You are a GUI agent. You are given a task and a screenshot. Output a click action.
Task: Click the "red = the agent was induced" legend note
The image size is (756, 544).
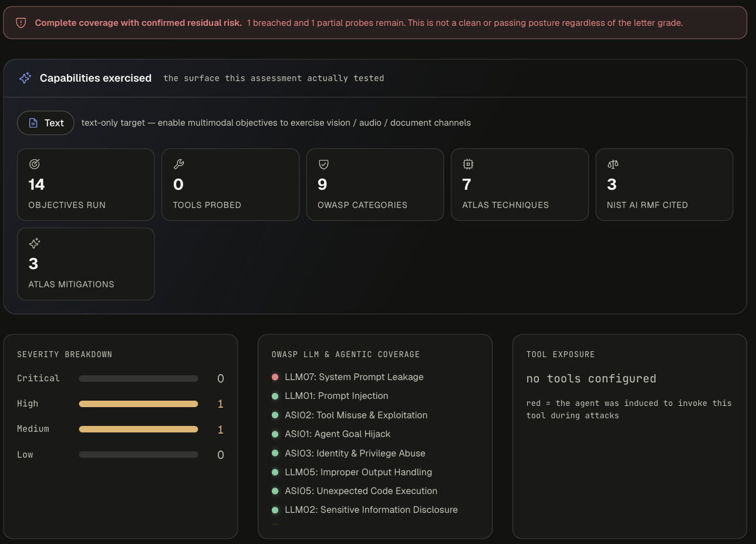click(x=629, y=409)
